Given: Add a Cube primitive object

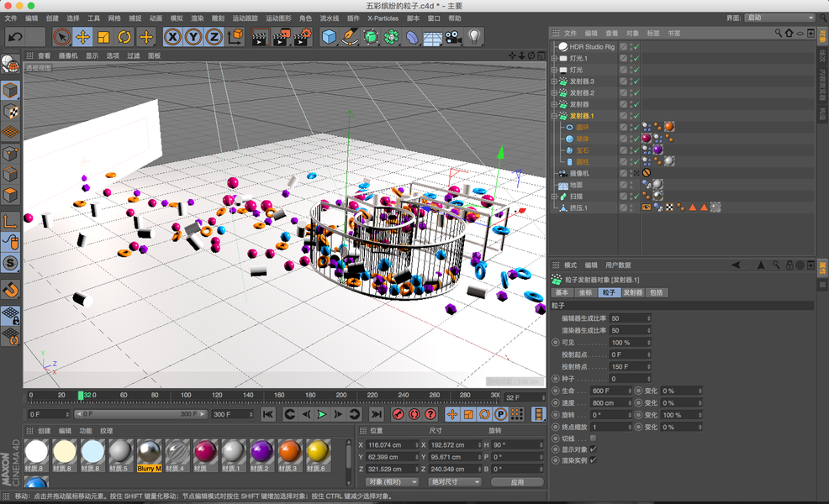Looking at the screenshot, I should click(x=329, y=37).
